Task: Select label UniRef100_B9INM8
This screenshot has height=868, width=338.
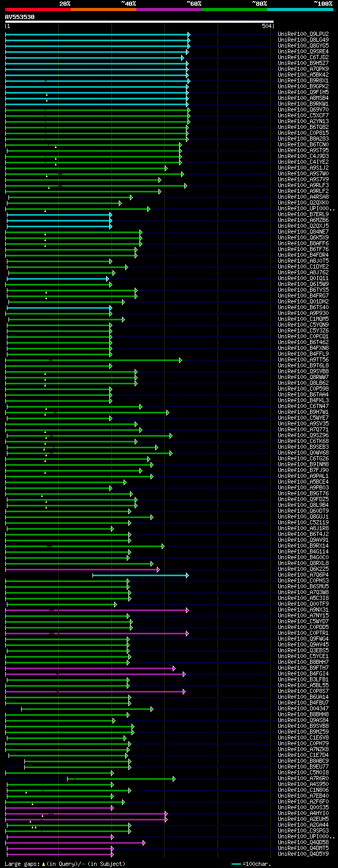Action: tap(303, 464)
